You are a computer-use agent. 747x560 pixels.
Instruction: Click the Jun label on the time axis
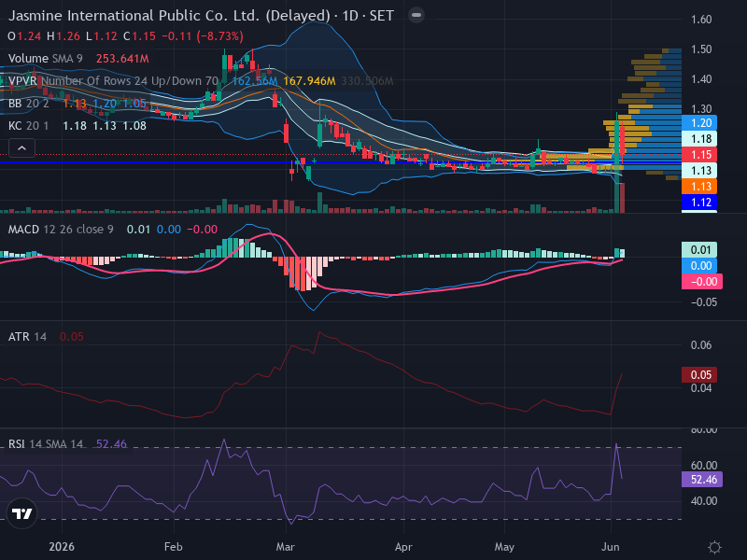point(611,547)
